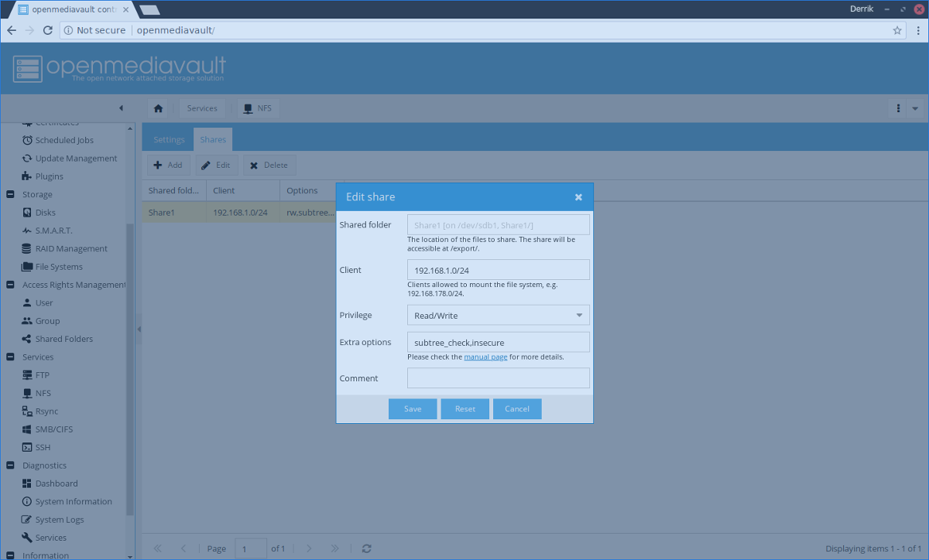Close the Edit share dialog
Image resolution: width=929 pixels, height=560 pixels.
pos(578,197)
